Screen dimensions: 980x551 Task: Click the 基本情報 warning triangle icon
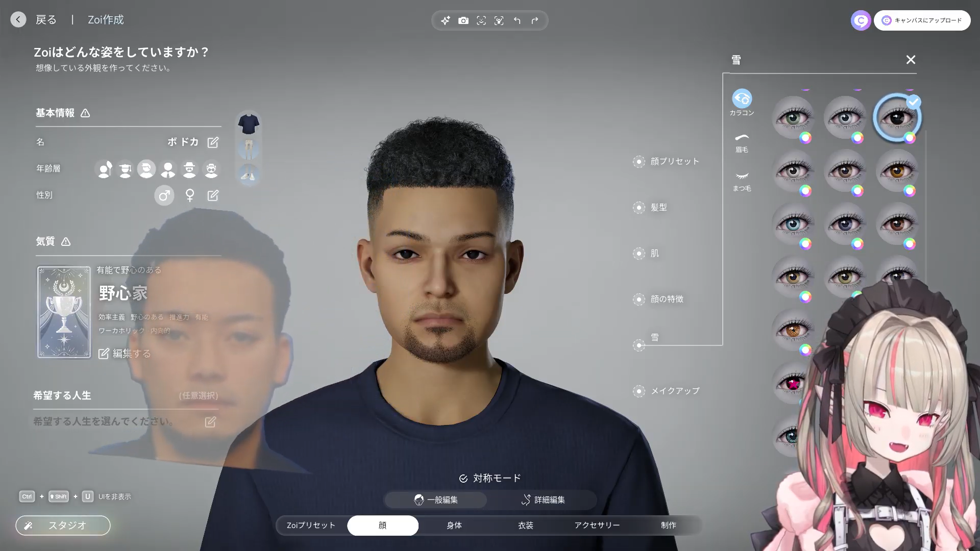click(x=85, y=113)
